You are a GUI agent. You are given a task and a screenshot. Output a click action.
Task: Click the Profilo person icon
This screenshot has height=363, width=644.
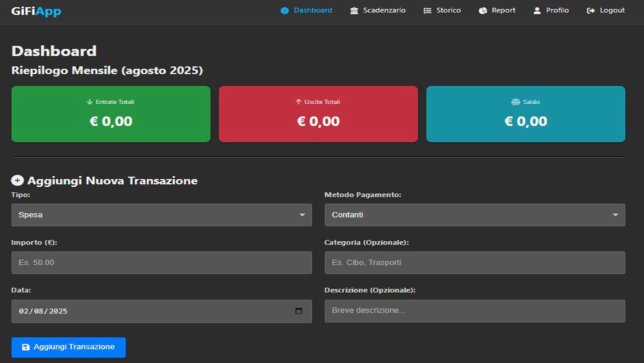click(x=537, y=10)
